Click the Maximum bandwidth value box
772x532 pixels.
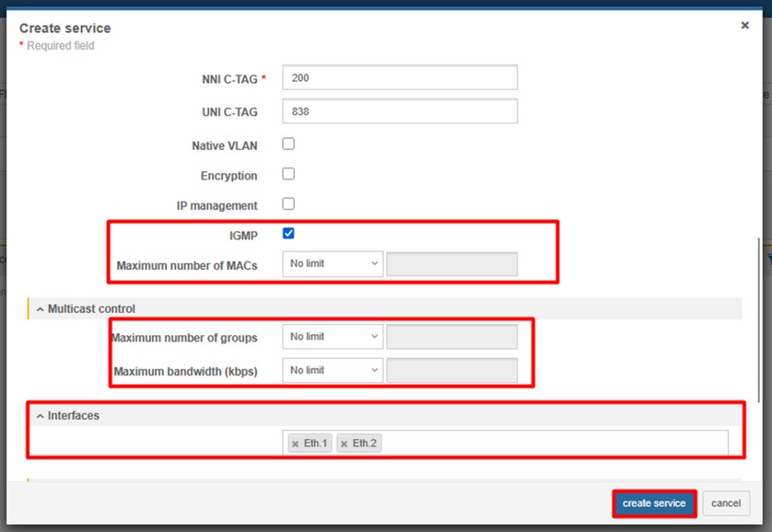click(x=451, y=371)
